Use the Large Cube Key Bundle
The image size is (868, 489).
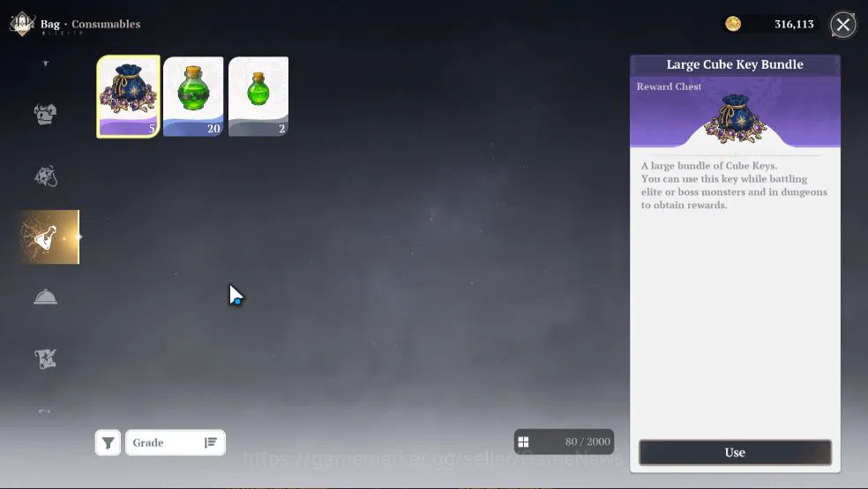735,453
